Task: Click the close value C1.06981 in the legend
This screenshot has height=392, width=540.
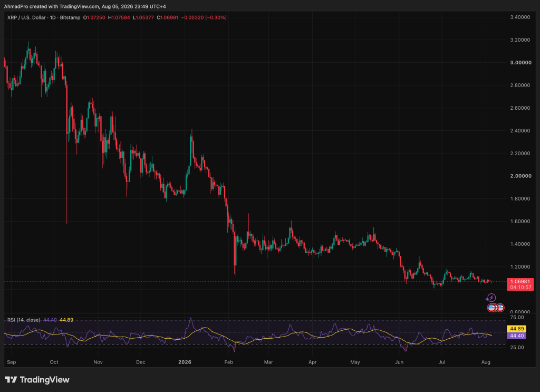Action: click(167, 17)
